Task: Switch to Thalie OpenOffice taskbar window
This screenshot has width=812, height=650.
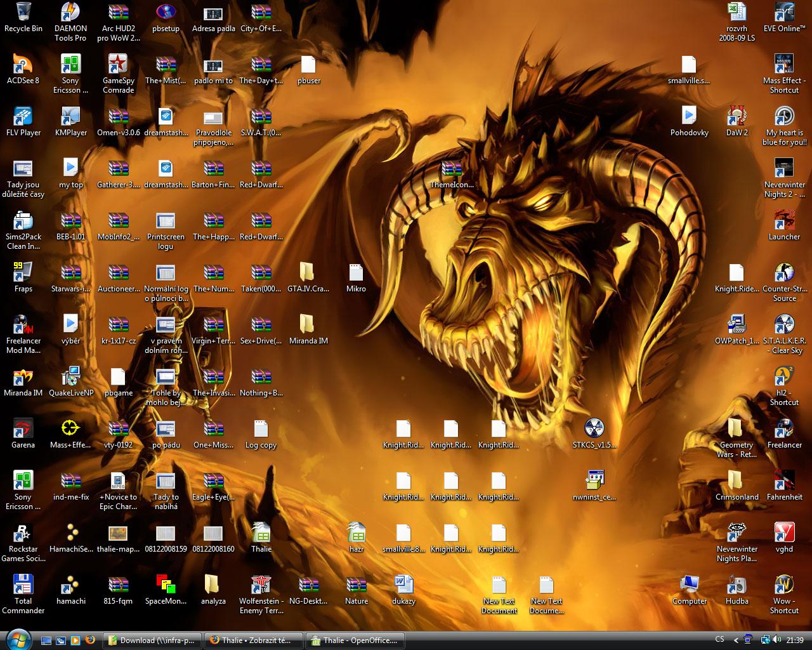Action: pos(355,640)
